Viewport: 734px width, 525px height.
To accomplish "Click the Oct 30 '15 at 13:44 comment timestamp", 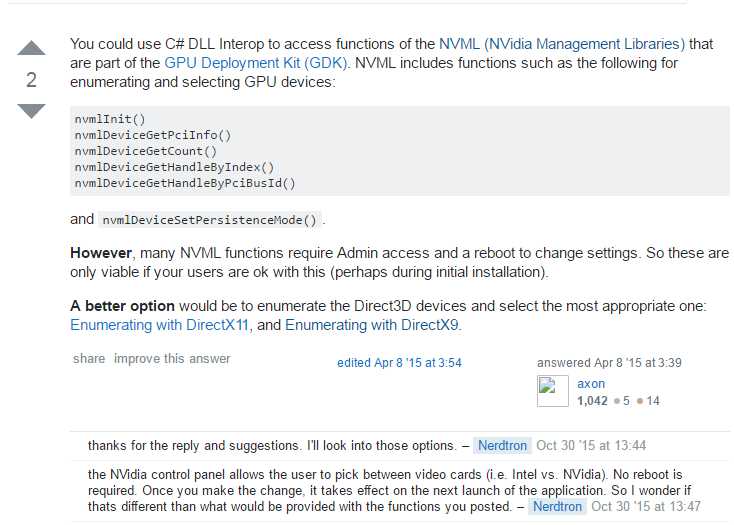I will click(x=591, y=445).
